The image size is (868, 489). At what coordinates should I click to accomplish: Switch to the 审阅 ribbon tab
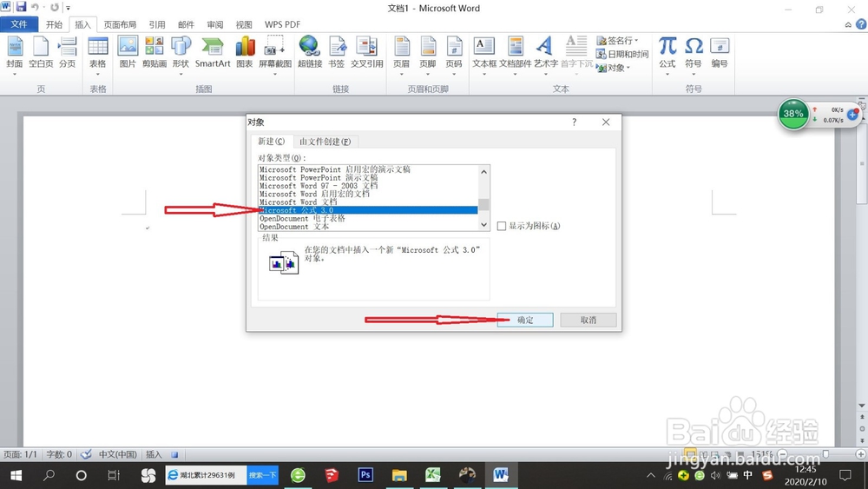click(x=214, y=24)
